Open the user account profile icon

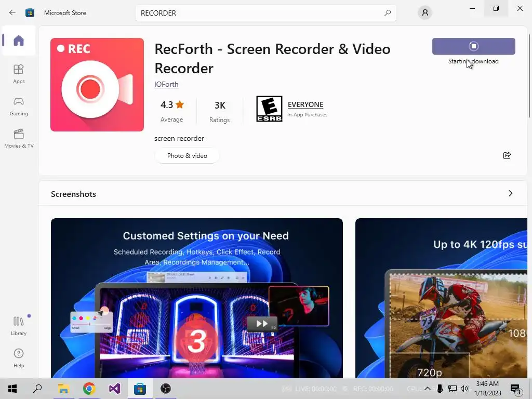[x=425, y=13]
